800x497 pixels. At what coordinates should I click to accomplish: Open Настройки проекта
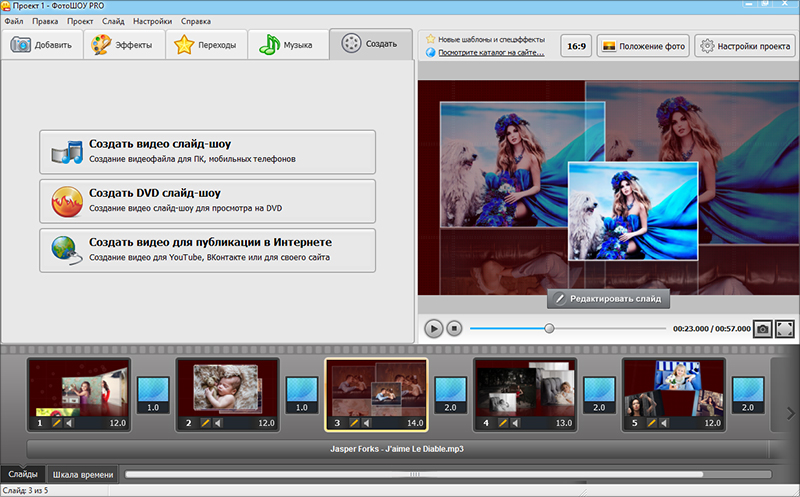(745, 46)
